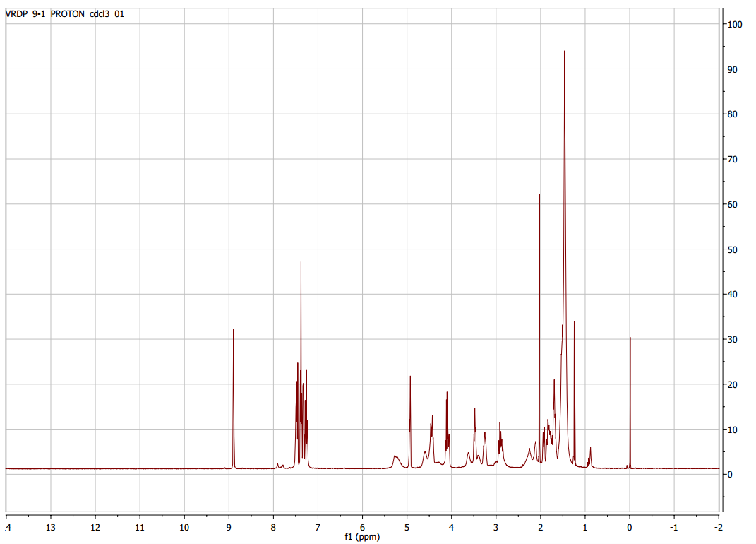Click the 30 label on intensity axis

[x=733, y=340]
